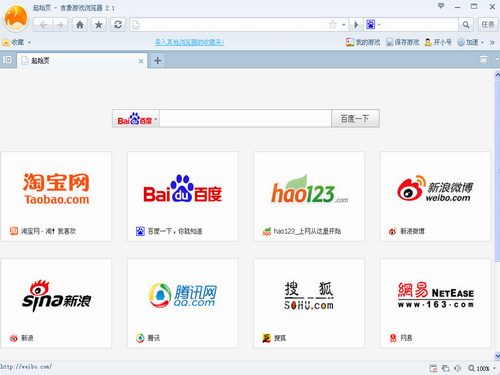500x375 pixels.
Task: Click the weibo favicon beside 新浪微博 caption
Action: [393, 231]
